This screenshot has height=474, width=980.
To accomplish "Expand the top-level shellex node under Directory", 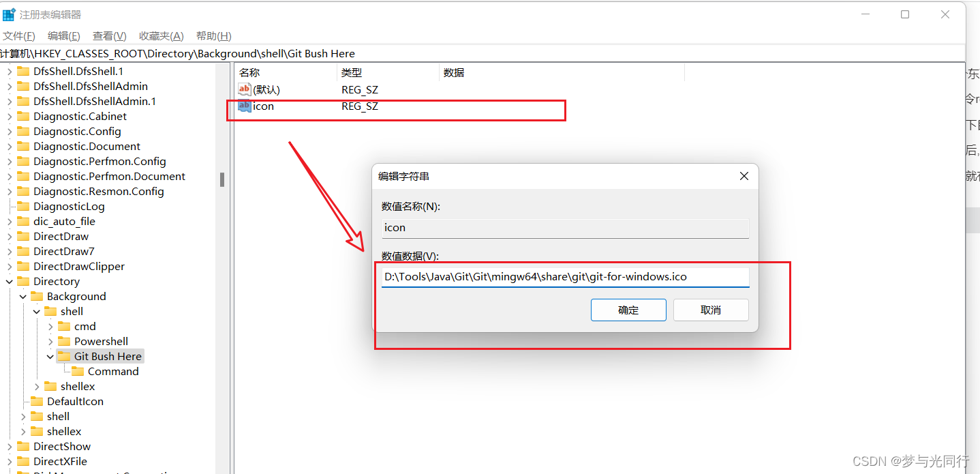I will tap(23, 431).
